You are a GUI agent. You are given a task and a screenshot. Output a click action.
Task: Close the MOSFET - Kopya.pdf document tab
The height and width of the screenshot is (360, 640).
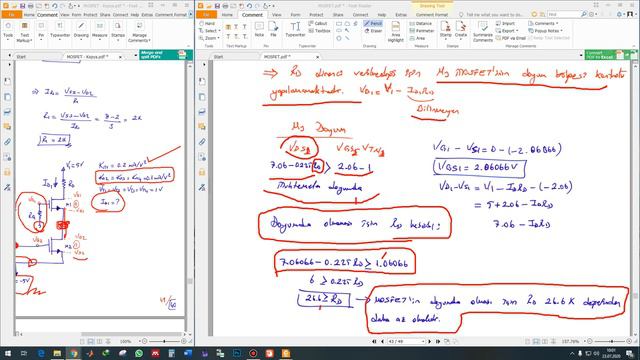click(x=120, y=57)
